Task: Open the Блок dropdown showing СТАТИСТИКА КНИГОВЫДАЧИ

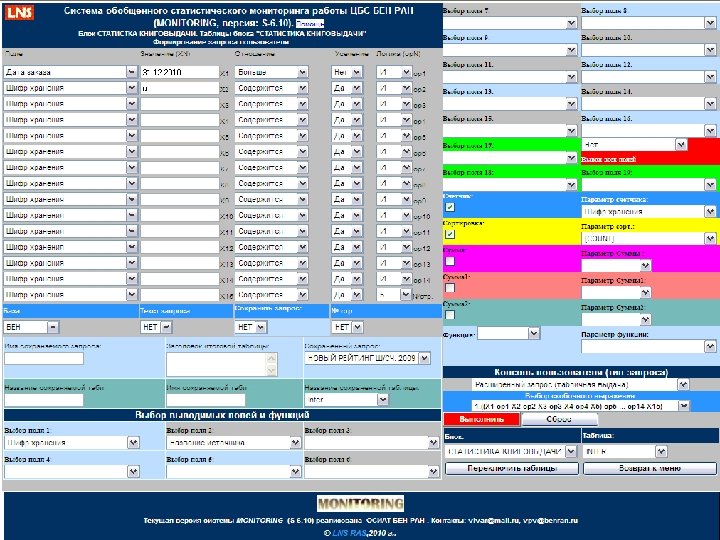Action: [511, 452]
